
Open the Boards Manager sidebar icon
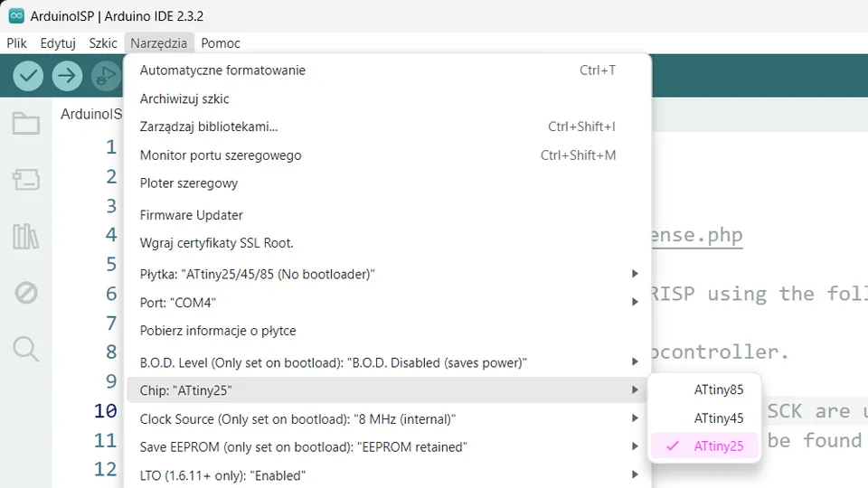pos(25,180)
